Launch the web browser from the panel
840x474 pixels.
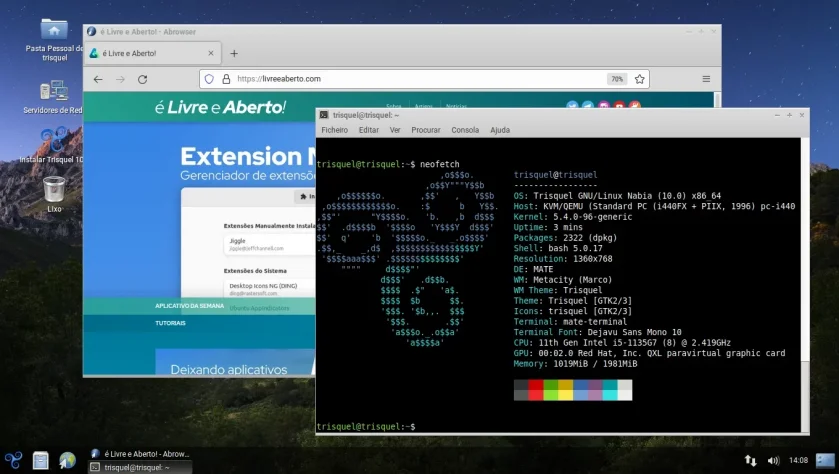[x=68, y=460]
